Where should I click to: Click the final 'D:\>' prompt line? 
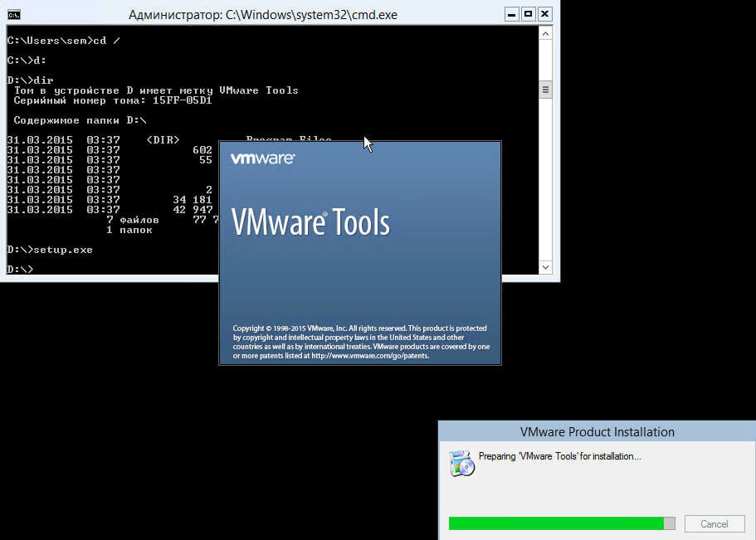[20, 269]
